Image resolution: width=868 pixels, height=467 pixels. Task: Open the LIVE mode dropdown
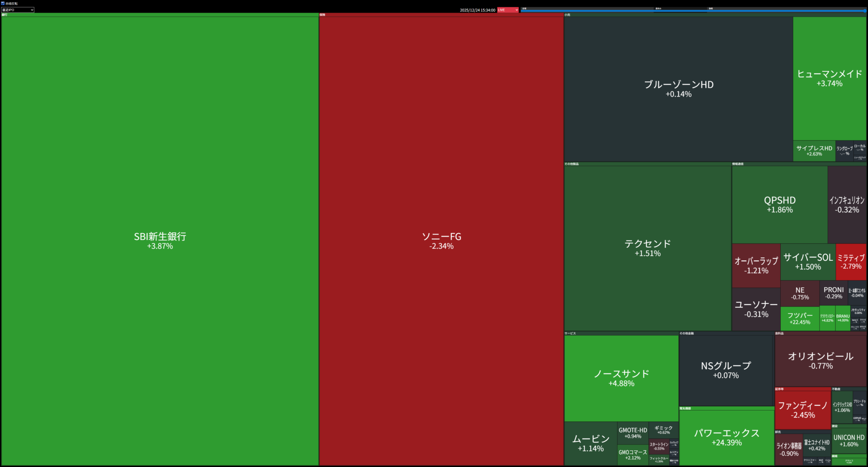[x=508, y=10]
